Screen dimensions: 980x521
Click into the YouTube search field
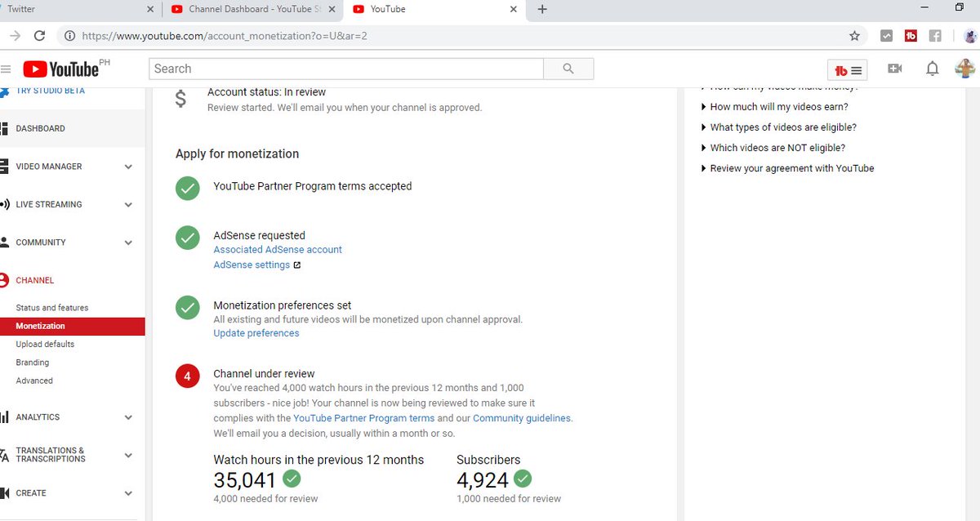pyautogui.click(x=346, y=69)
